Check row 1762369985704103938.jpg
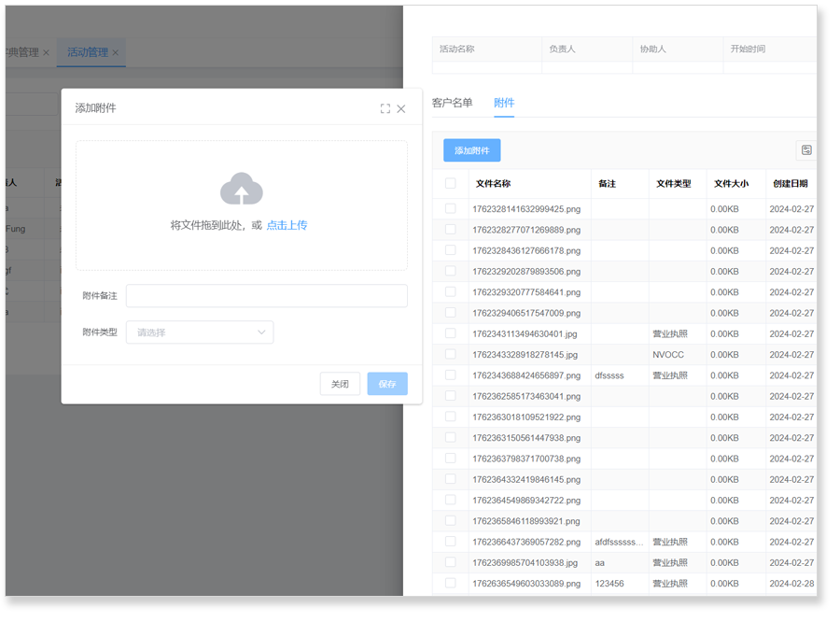 coord(451,562)
